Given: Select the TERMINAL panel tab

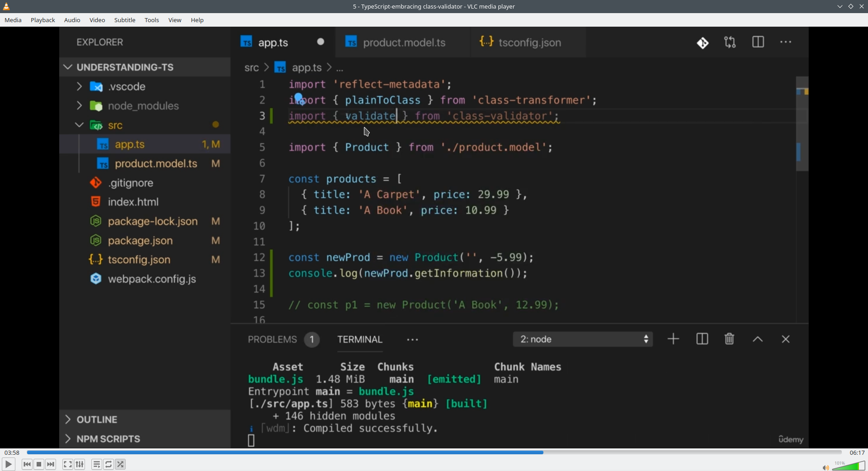Looking at the screenshot, I should click(x=360, y=339).
